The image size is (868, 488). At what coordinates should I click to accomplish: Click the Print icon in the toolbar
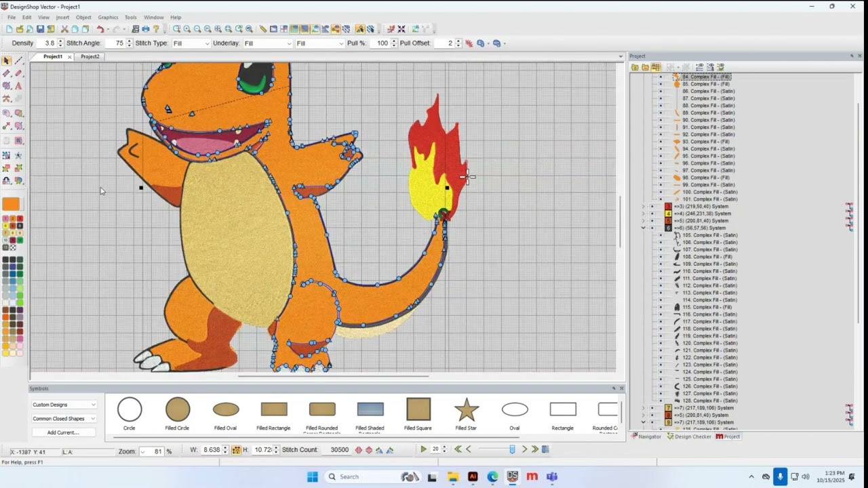(x=145, y=29)
